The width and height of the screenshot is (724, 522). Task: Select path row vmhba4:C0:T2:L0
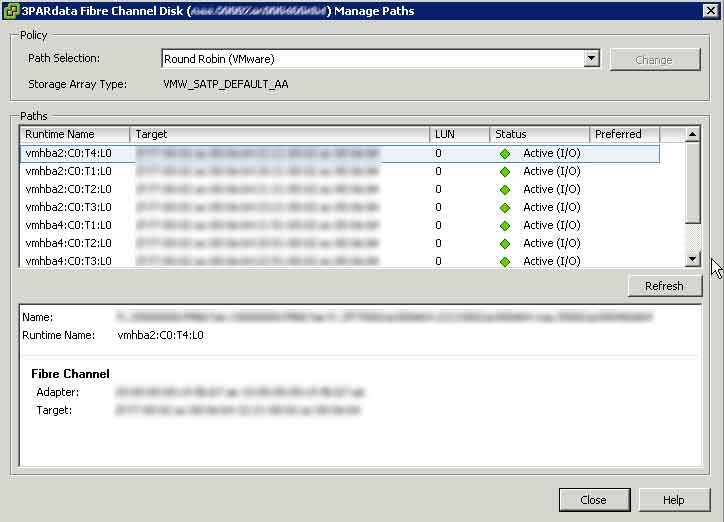tap(340, 243)
